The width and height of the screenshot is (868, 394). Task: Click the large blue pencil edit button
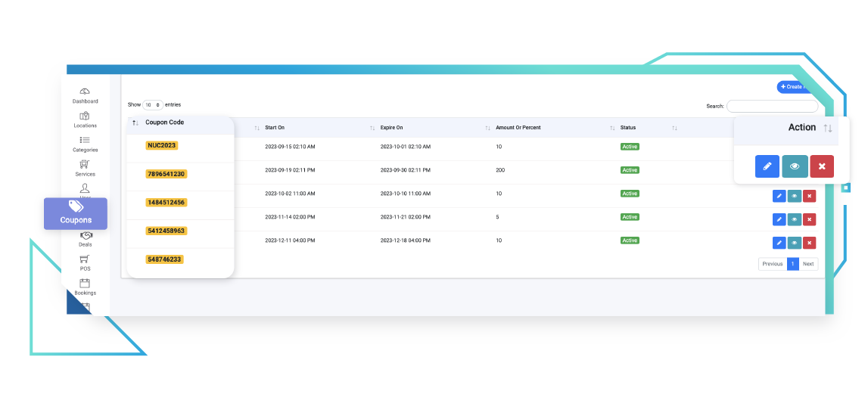[767, 166]
